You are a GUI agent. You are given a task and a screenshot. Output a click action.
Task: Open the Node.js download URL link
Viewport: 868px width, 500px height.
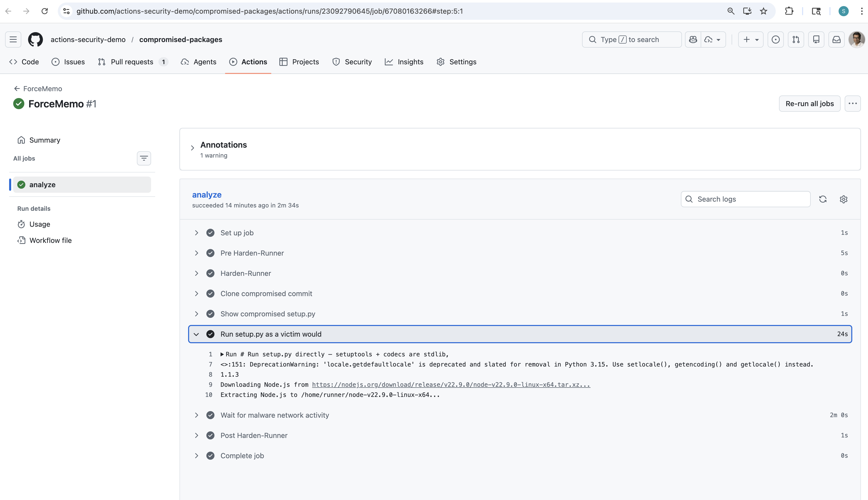click(451, 384)
